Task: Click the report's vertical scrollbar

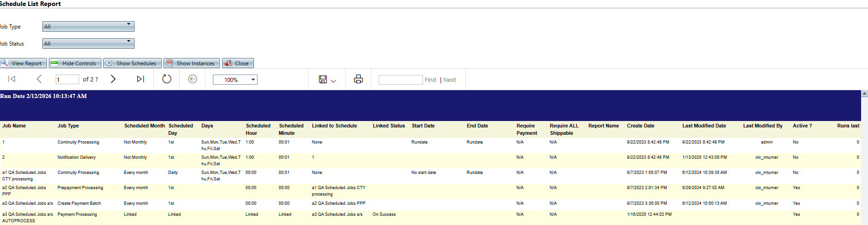Action: coord(864,156)
